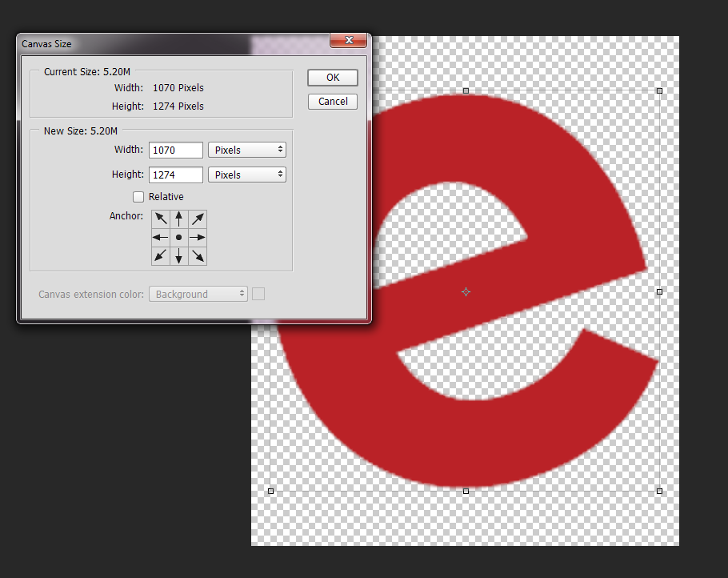Click the bottom-center transform handle

pyautogui.click(x=466, y=491)
